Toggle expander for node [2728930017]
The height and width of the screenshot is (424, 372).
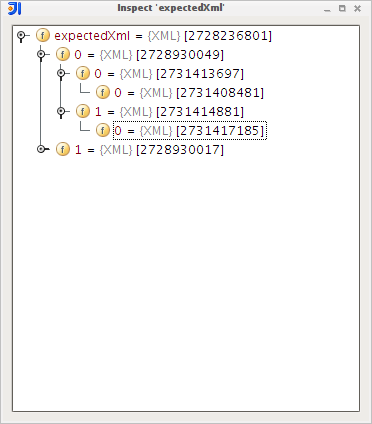tap(41, 149)
